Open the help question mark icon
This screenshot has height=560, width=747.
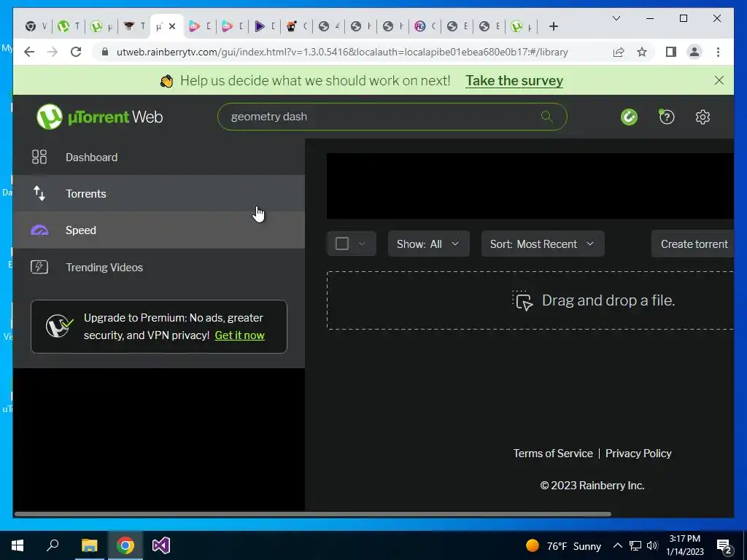pyautogui.click(x=667, y=117)
